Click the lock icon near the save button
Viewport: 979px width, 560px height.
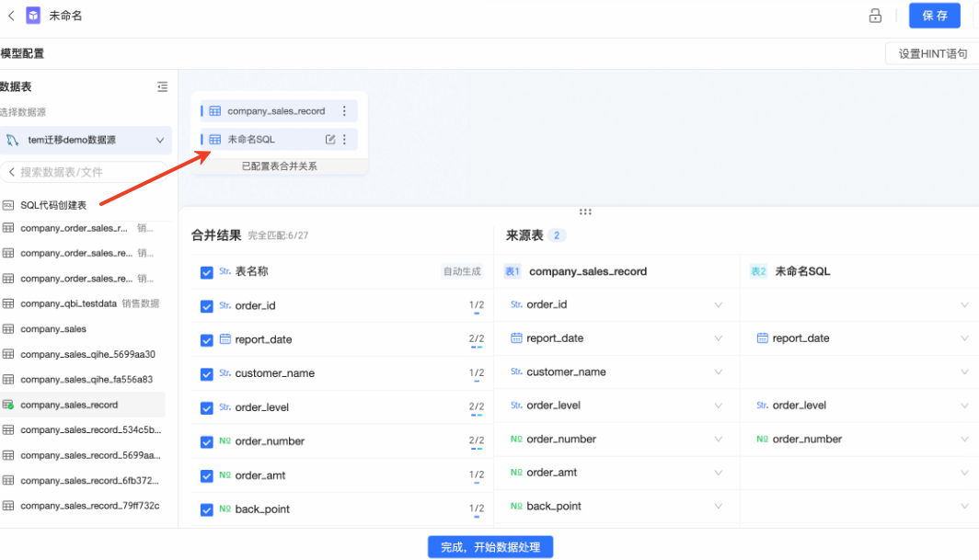point(875,16)
